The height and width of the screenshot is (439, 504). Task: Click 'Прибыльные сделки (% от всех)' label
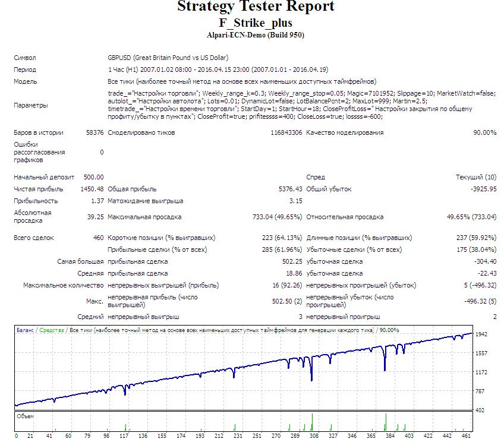[157, 250]
